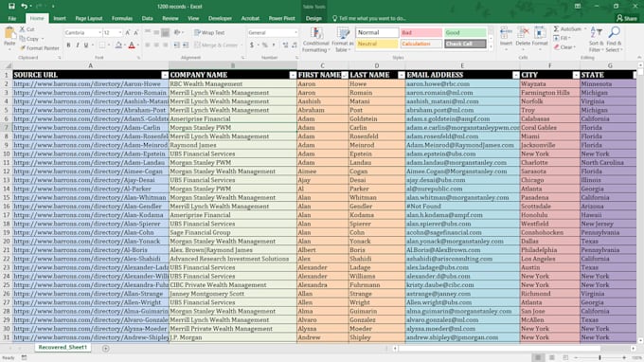
Task: Open the CITY filter dropdown
Action: point(576,75)
